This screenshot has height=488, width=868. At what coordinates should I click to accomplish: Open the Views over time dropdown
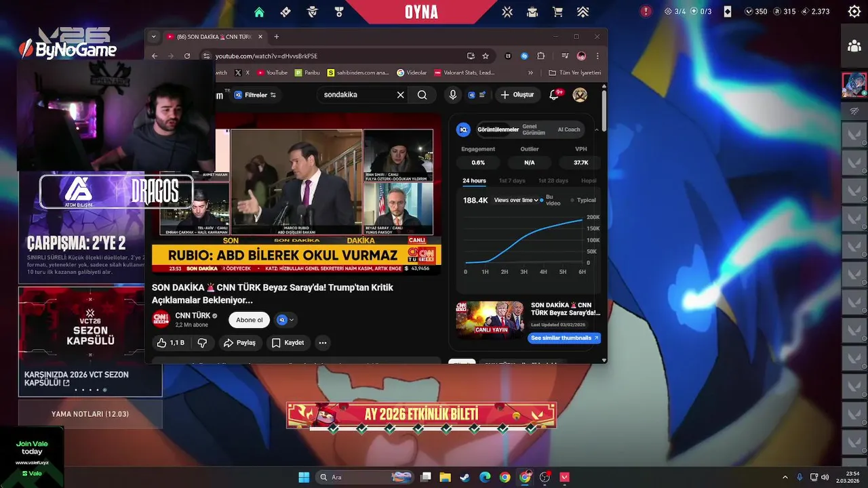click(x=516, y=200)
